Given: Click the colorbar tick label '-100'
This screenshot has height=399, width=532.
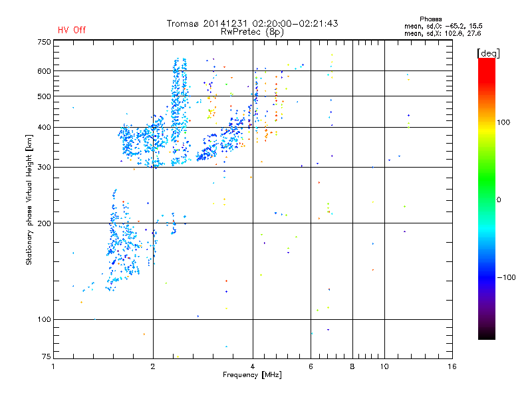Looking at the screenshot, I should (x=506, y=277).
